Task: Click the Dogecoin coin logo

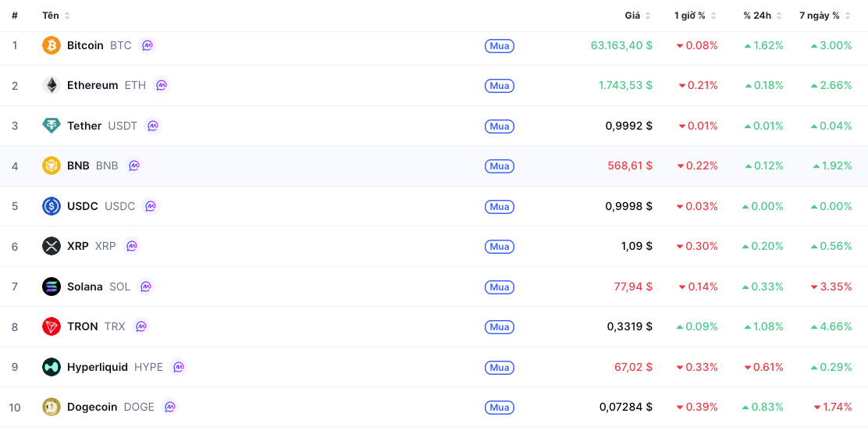Action: [52, 407]
